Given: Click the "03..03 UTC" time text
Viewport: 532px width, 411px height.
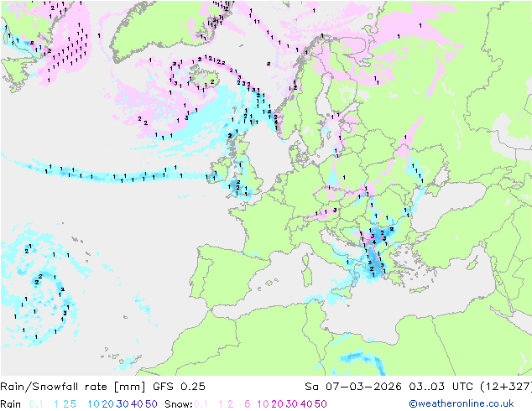Looking at the screenshot, I should click(x=441, y=387).
